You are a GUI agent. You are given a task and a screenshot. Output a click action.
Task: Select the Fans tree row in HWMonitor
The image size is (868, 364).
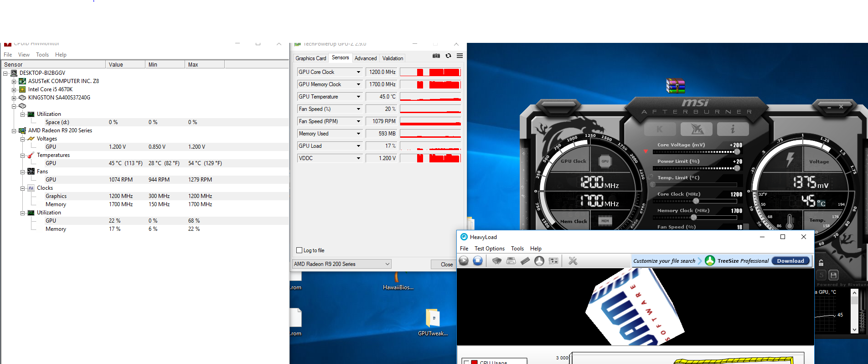click(42, 172)
